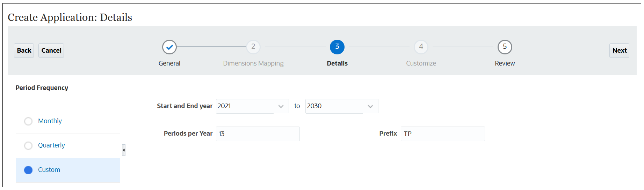The image size is (644, 190).
Task: Go to the General step label
Action: [x=169, y=63]
